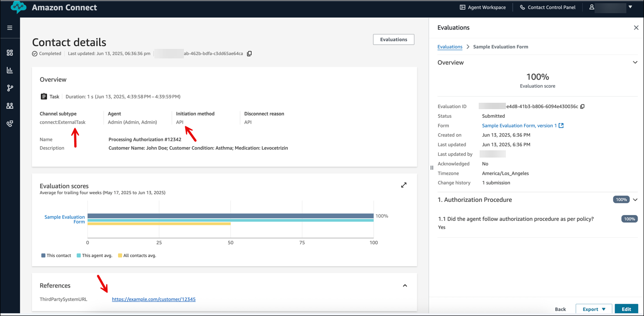Collapse the Overview section in Evaluations
The width and height of the screenshot is (644, 316).
635,62
